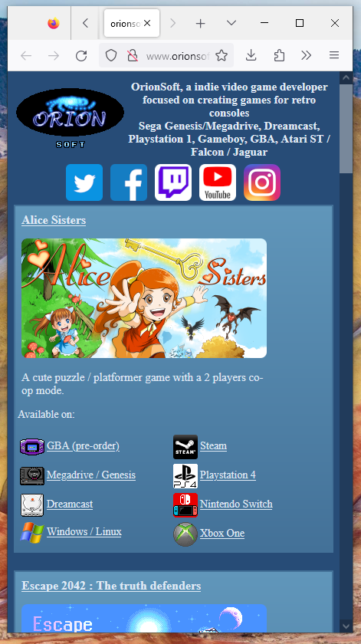Click the Game Boy Advance console icon
The image size is (361, 644).
point(32,446)
